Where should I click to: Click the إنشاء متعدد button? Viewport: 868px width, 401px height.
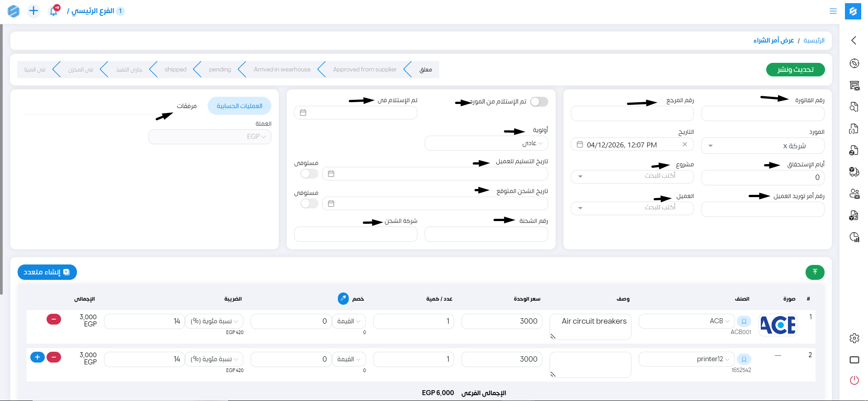47,272
